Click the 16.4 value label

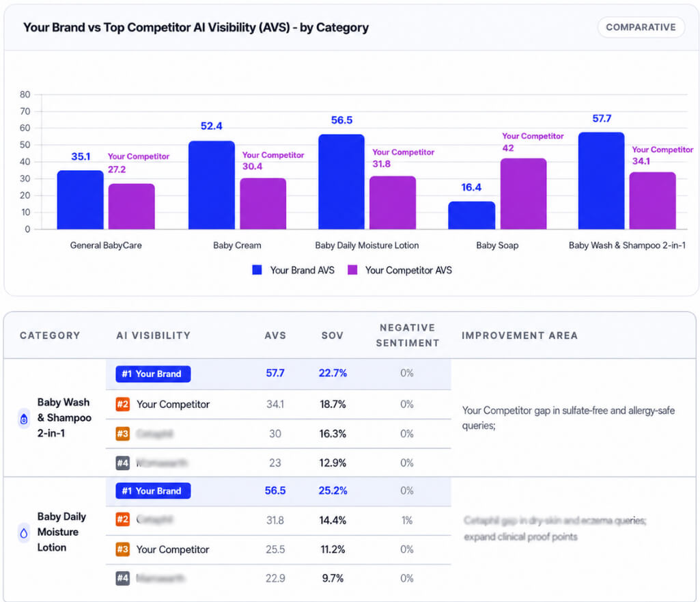pyautogui.click(x=471, y=187)
